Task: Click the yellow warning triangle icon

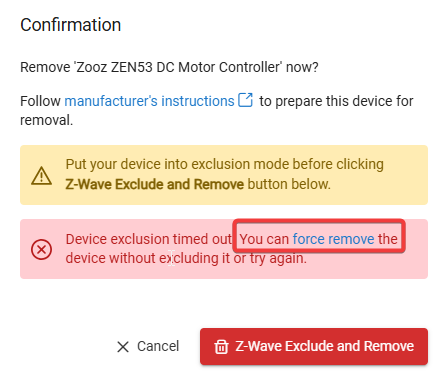Action: 41,175
